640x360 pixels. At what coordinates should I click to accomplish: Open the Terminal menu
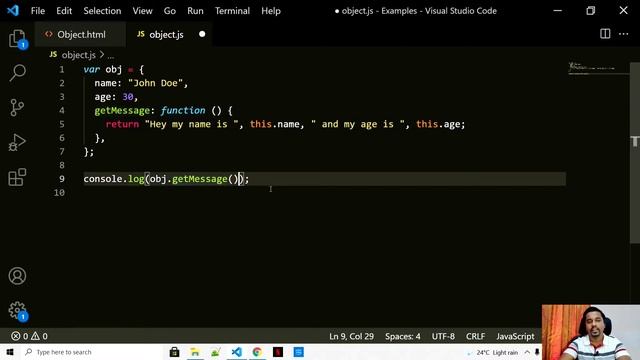pyautogui.click(x=232, y=11)
